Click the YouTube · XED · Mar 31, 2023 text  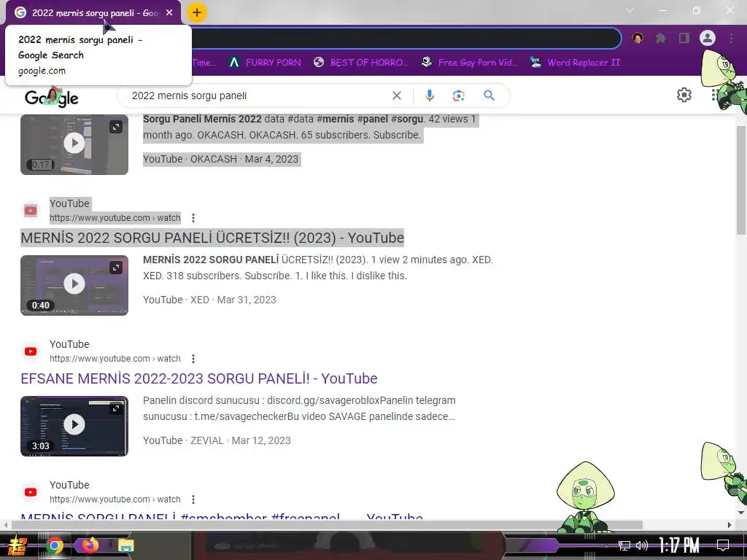[209, 300]
